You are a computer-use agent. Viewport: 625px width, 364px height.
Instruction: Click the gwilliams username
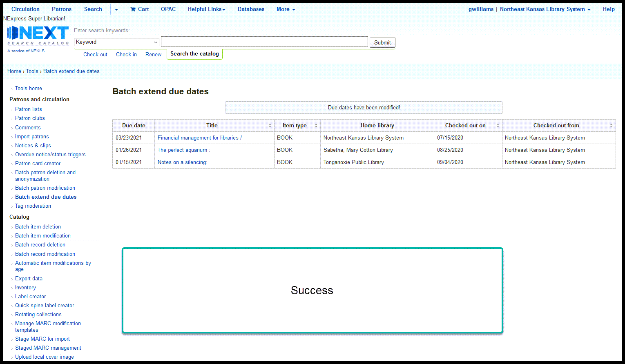[x=481, y=9]
